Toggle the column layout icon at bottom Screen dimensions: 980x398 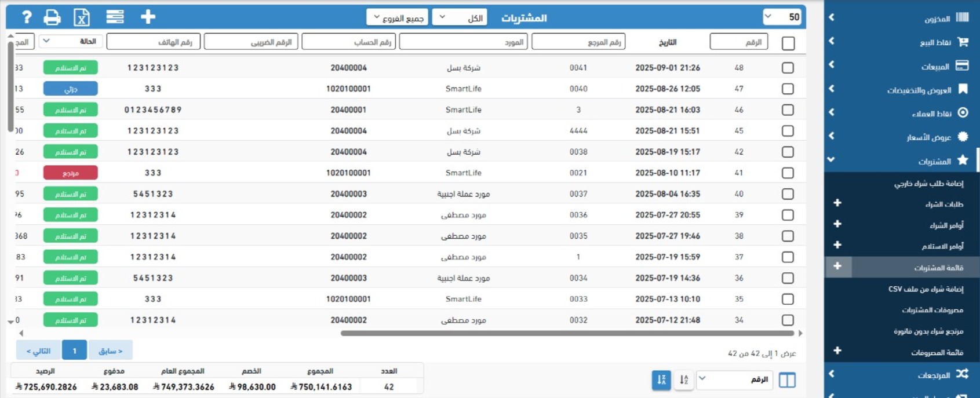point(787,380)
